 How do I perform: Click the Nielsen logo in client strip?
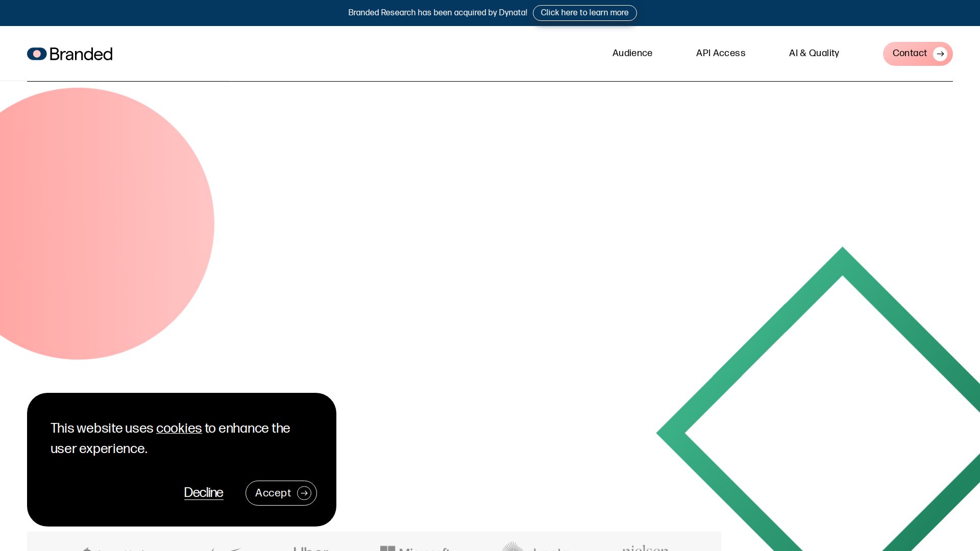[x=645, y=548]
